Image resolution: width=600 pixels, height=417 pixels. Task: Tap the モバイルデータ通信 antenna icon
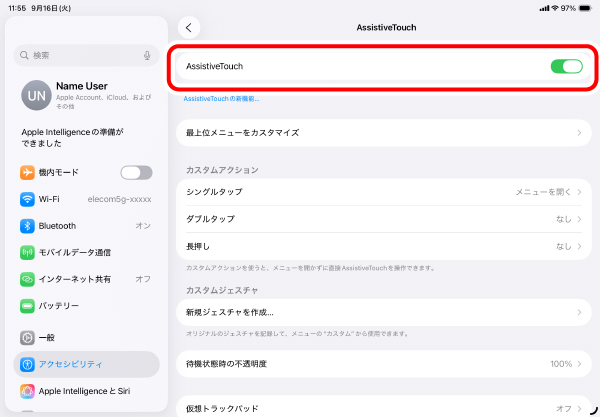pyautogui.click(x=27, y=252)
